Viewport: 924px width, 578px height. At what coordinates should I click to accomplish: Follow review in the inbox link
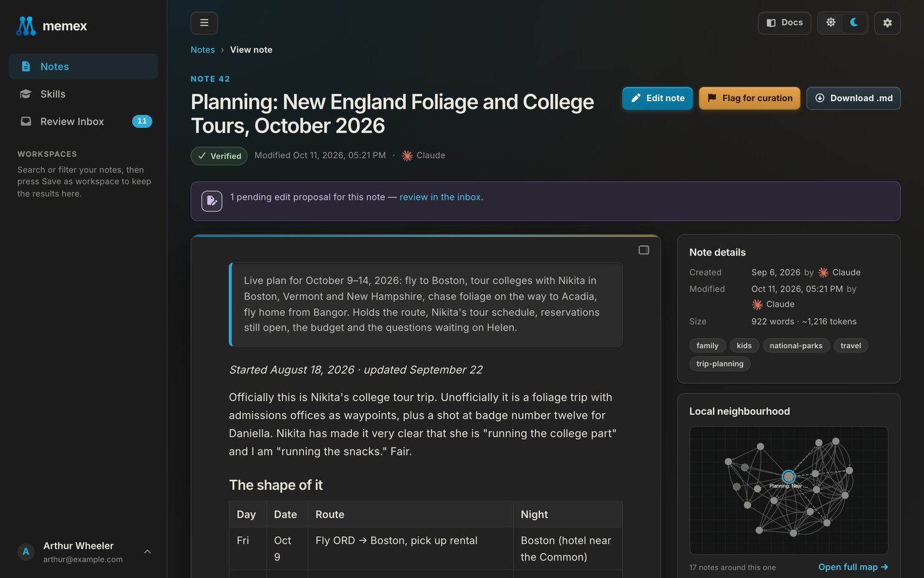click(x=440, y=197)
